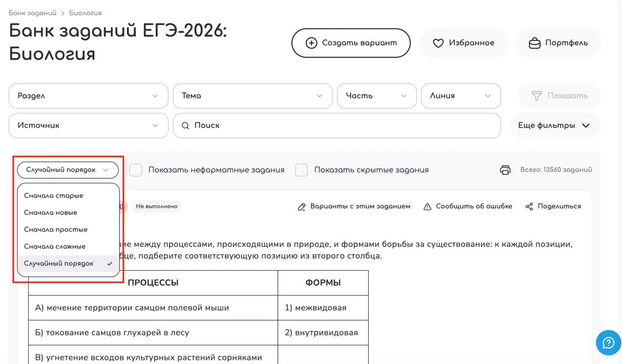The width and height of the screenshot is (622, 364).
Task: Open the Источник dropdown
Action: (88, 125)
